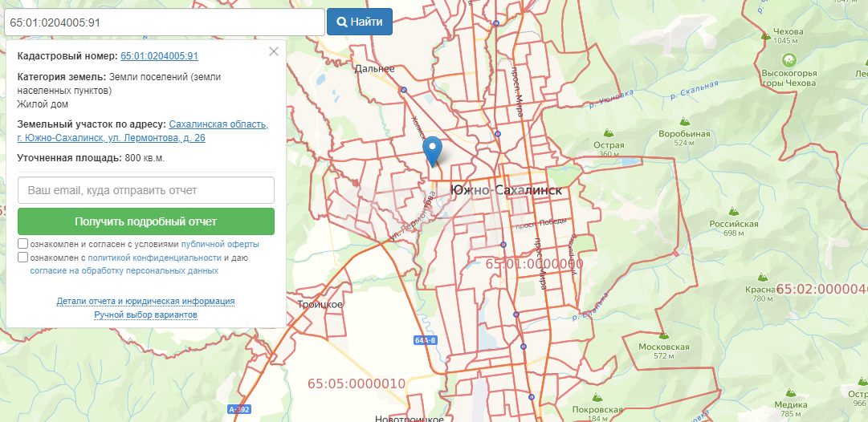Screen dimensions: 868x422
Task: Click the Высокогорье горы Чехова landmark icon
Action: (789, 59)
